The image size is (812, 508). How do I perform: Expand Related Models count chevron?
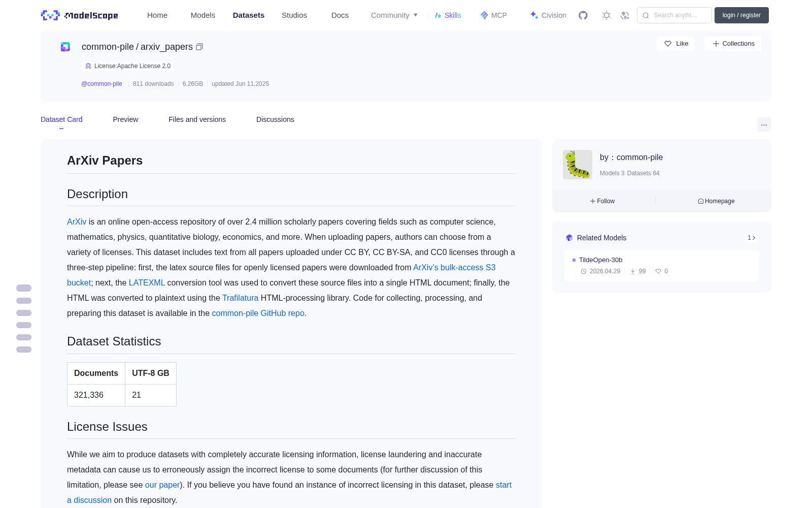click(x=752, y=238)
